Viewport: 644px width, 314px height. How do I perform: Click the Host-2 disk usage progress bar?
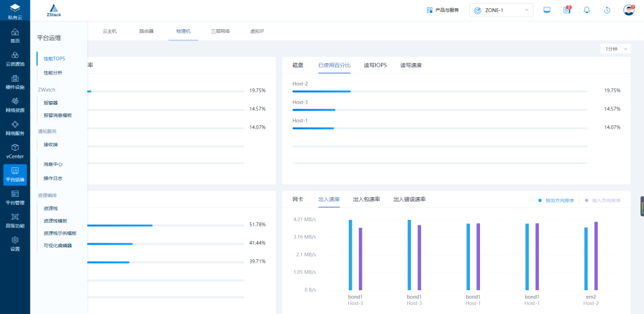coord(440,91)
